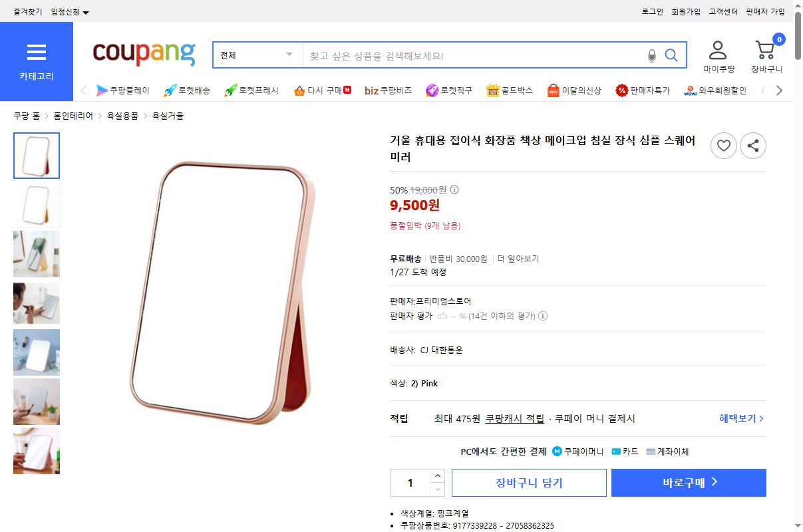The image size is (803, 532).
Task: Toggle the heart to wishlist this mirror
Action: [x=724, y=146]
